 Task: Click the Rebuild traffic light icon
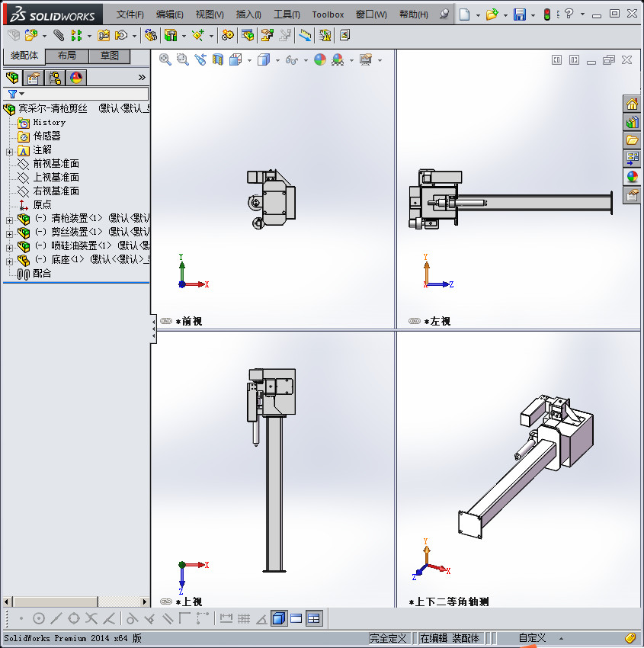coord(547,14)
